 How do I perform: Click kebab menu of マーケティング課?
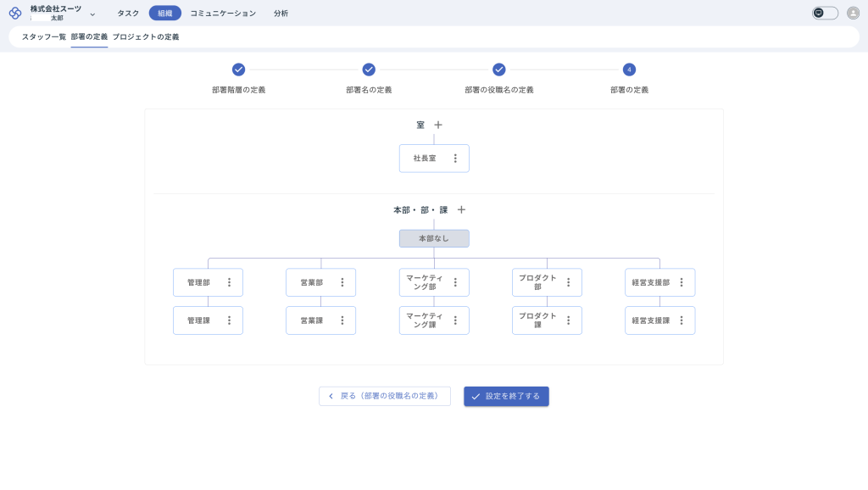(455, 320)
